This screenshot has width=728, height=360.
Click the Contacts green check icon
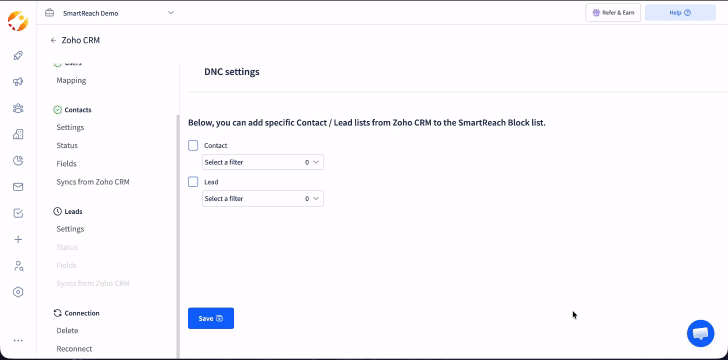pos(58,110)
